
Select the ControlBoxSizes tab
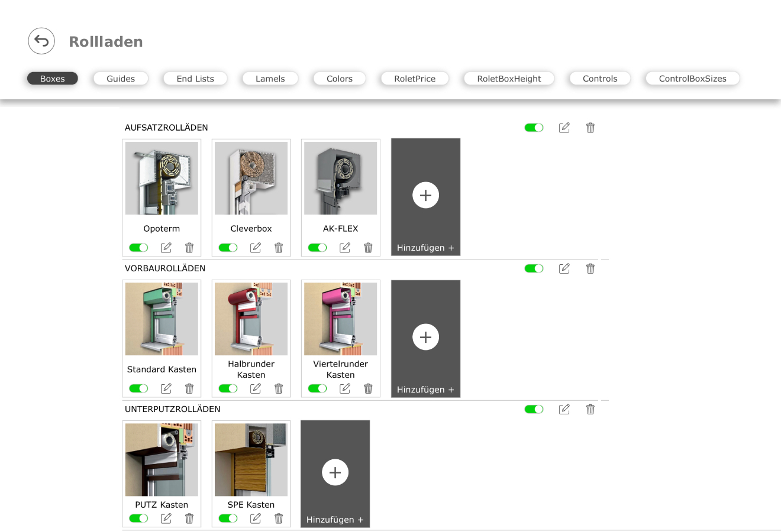click(692, 79)
